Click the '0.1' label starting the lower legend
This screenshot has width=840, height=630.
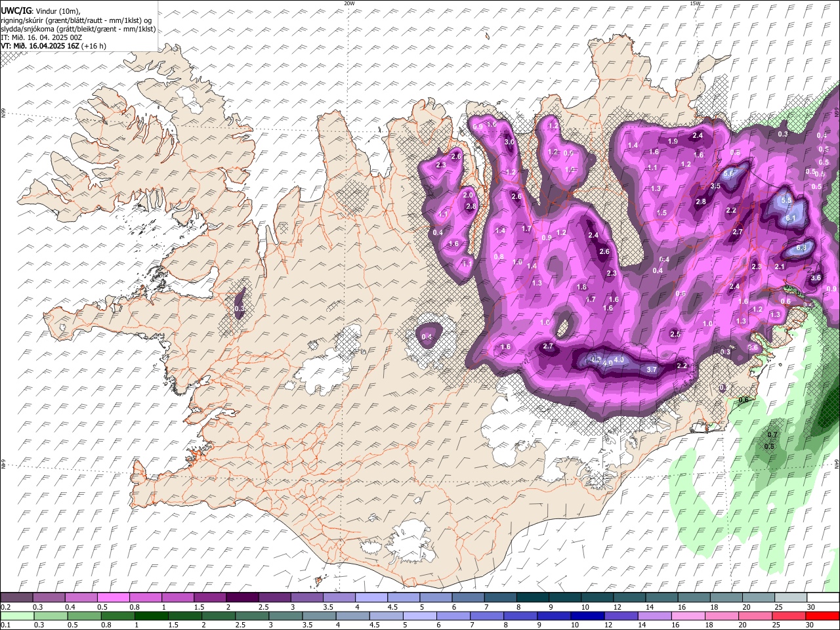point(5,625)
